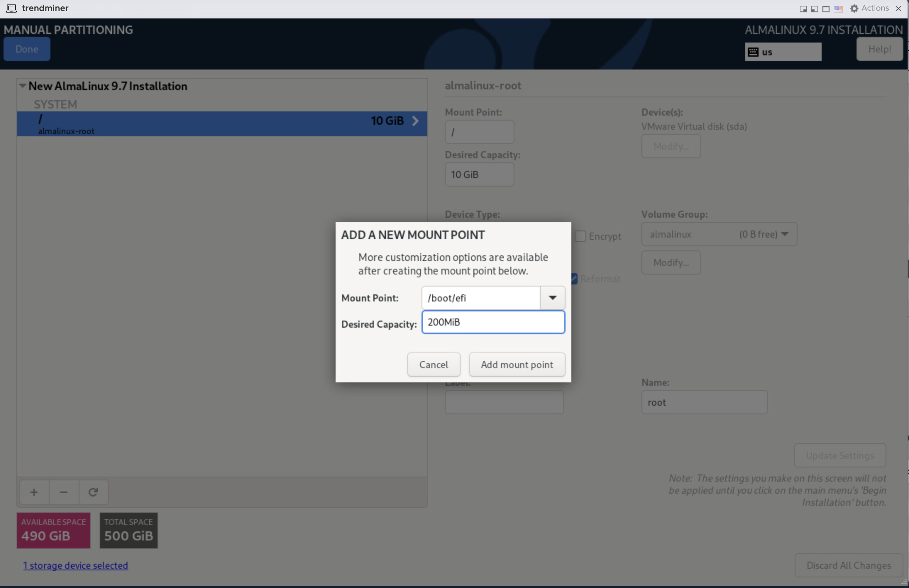Click the us keyboard layout indicator
909x588 pixels.
pyautogui.click(x=783, y=52)
